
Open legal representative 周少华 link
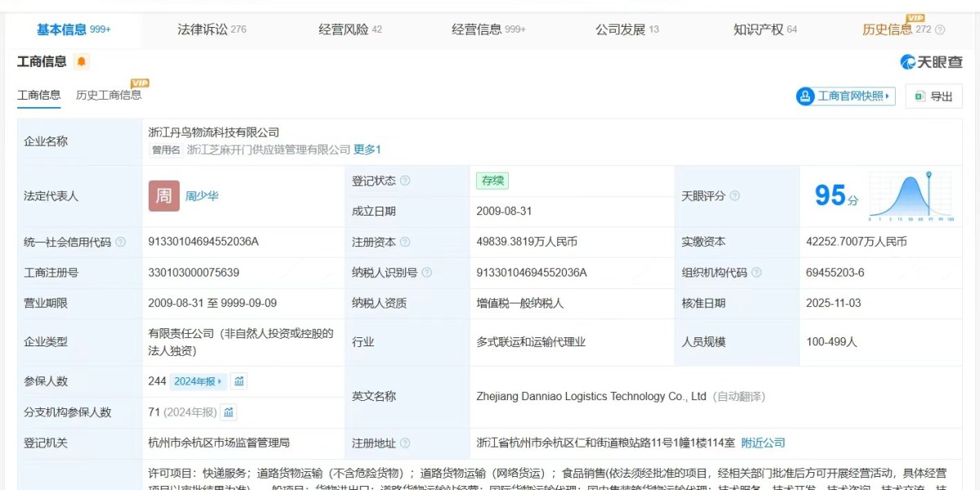click(202, 196)
